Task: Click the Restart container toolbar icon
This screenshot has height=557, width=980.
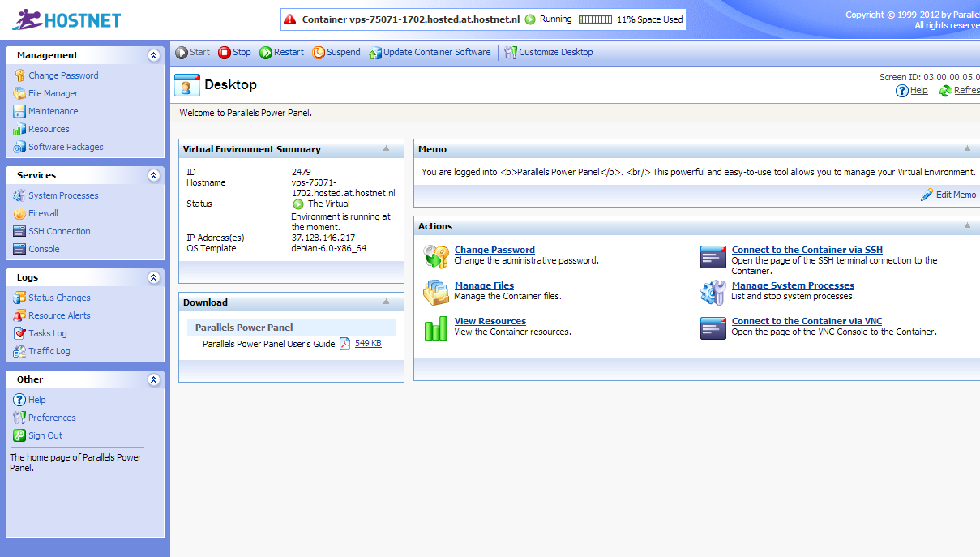Action: 266,53
